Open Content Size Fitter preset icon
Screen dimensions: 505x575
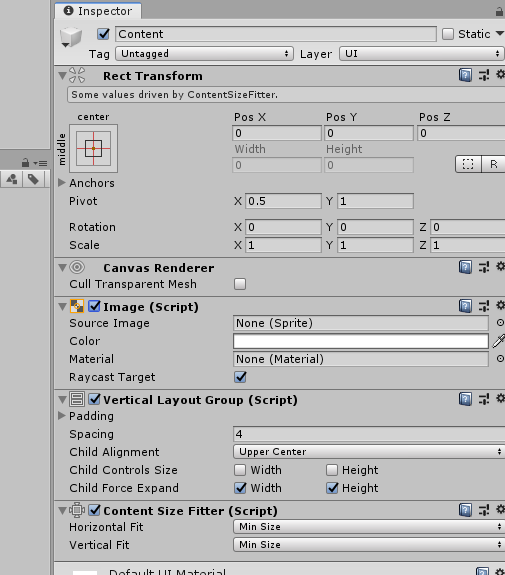[484, 510]
